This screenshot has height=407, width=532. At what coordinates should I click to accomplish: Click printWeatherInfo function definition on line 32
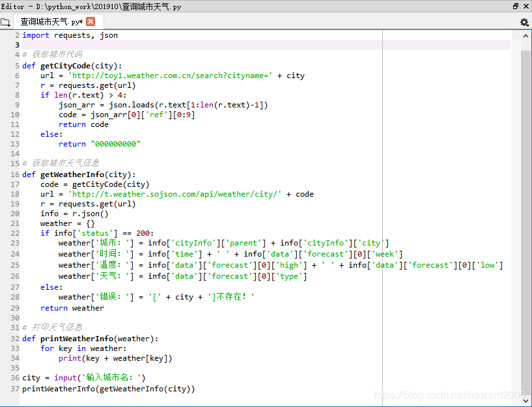tap(91, 339)
